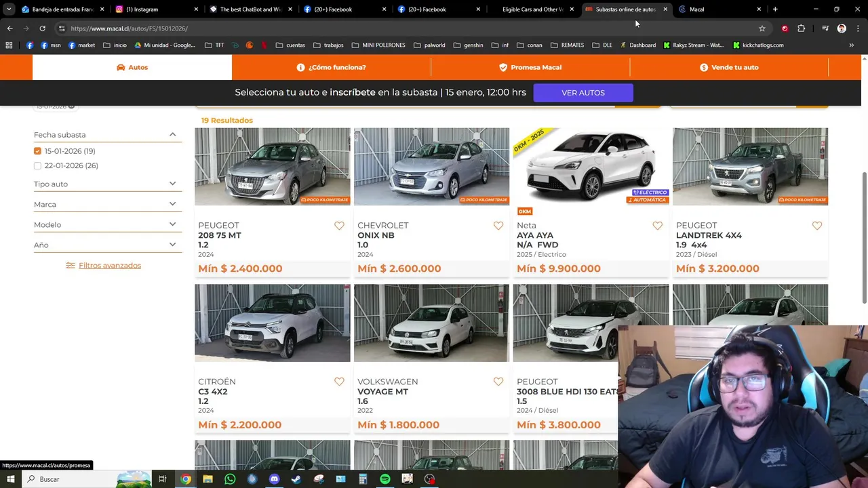This screenshot has width=868, height=488.
Task: Click the browser back arrow
Action: 9,28
